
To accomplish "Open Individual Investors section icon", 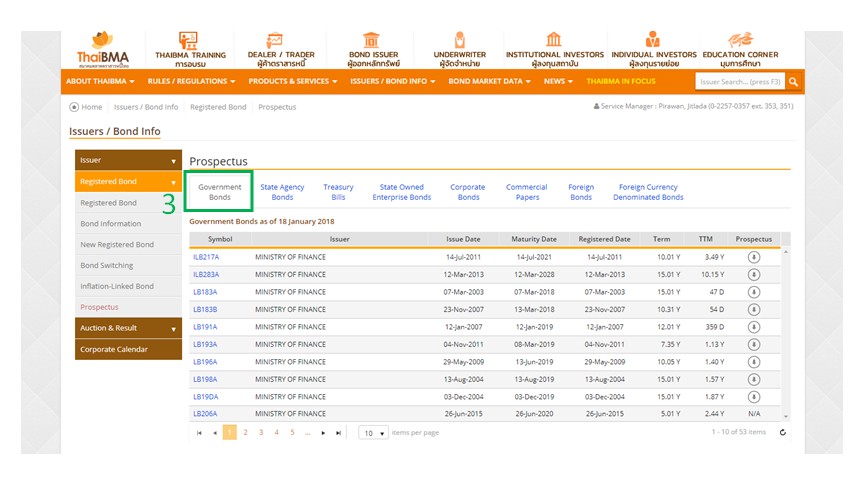I will coord(653,41).
